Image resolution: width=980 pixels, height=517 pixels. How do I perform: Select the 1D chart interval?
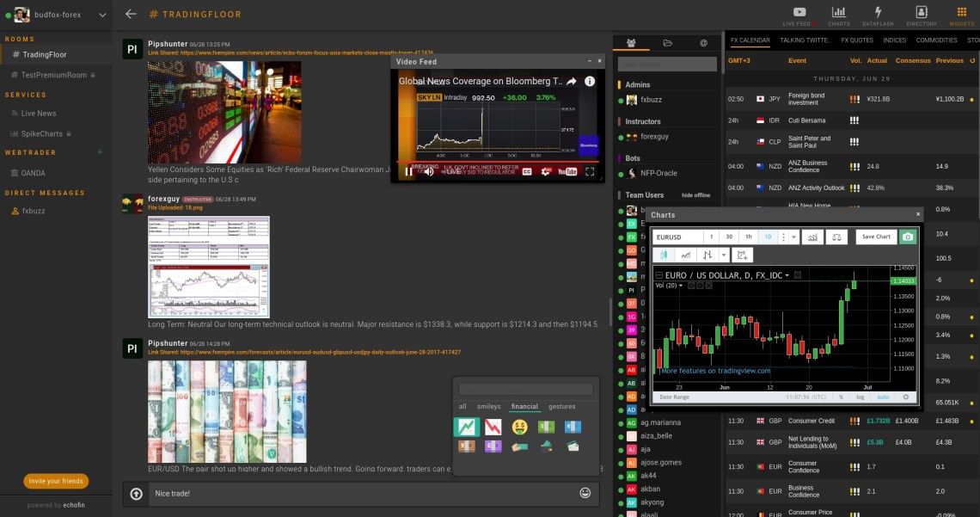tap(768, 237)
